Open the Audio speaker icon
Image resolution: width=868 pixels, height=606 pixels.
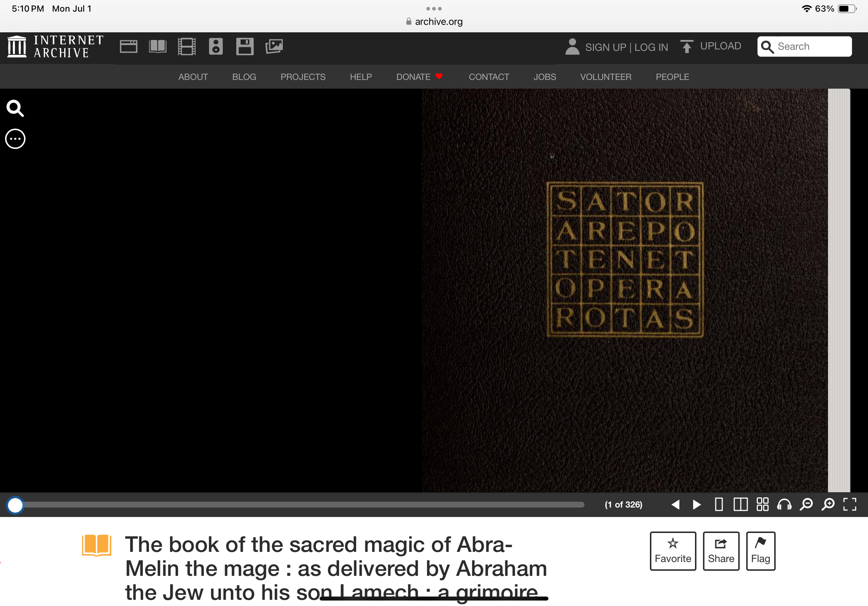pyautogui.click(x=216, y=47)
